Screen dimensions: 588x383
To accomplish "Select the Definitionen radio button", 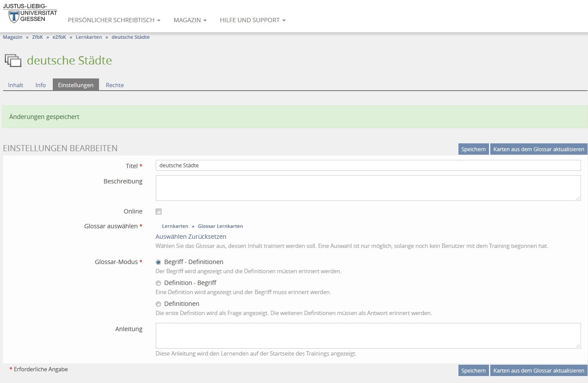I will [x=158, y=304].
